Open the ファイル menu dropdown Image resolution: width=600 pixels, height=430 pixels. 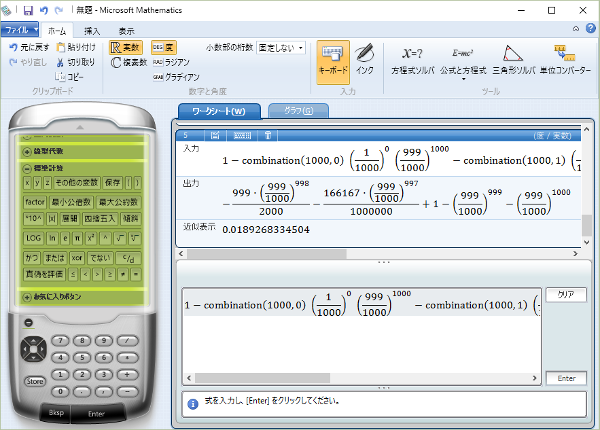click(20, 29)
